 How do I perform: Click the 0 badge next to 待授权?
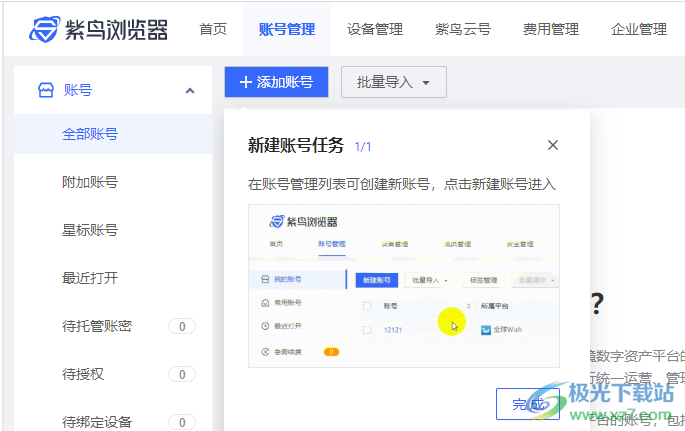182,375
